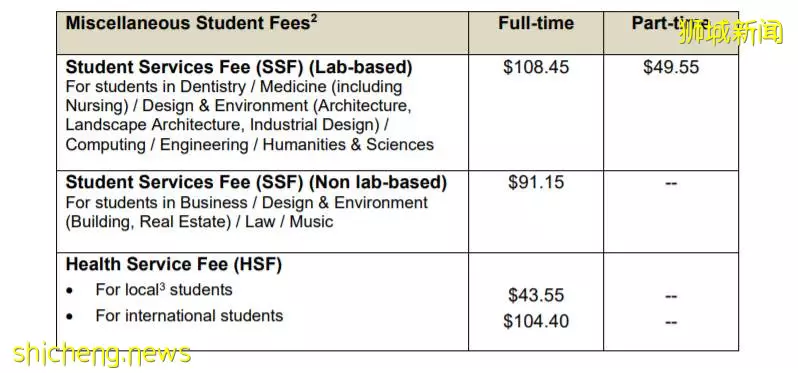
Task: Select the Full-time column header
Action: coord(536,23)
